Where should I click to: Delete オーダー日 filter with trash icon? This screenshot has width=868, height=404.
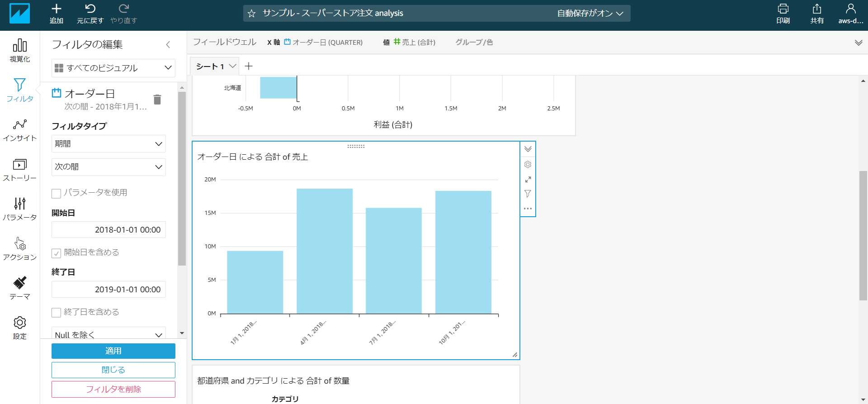157,100
